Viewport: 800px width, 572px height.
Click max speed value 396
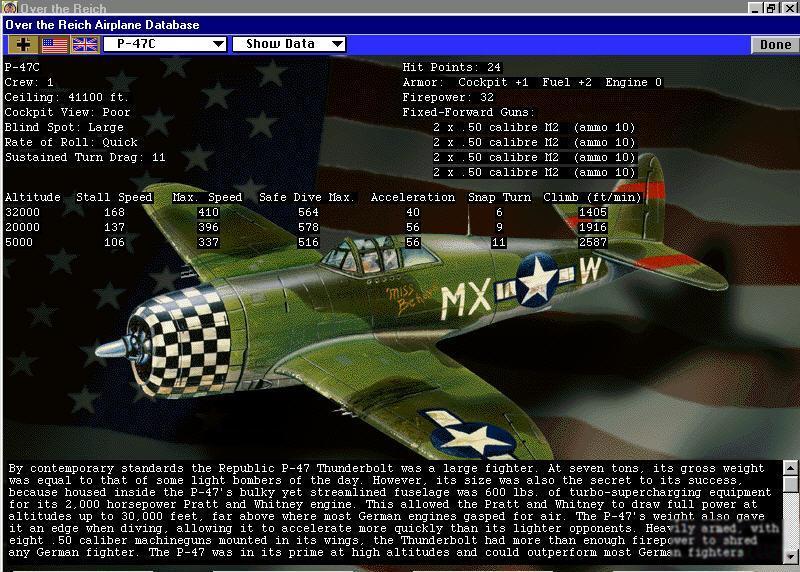click(x=208, y=227)
